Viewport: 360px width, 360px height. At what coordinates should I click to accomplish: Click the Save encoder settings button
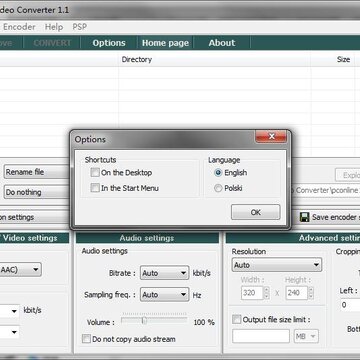point(329,217)
